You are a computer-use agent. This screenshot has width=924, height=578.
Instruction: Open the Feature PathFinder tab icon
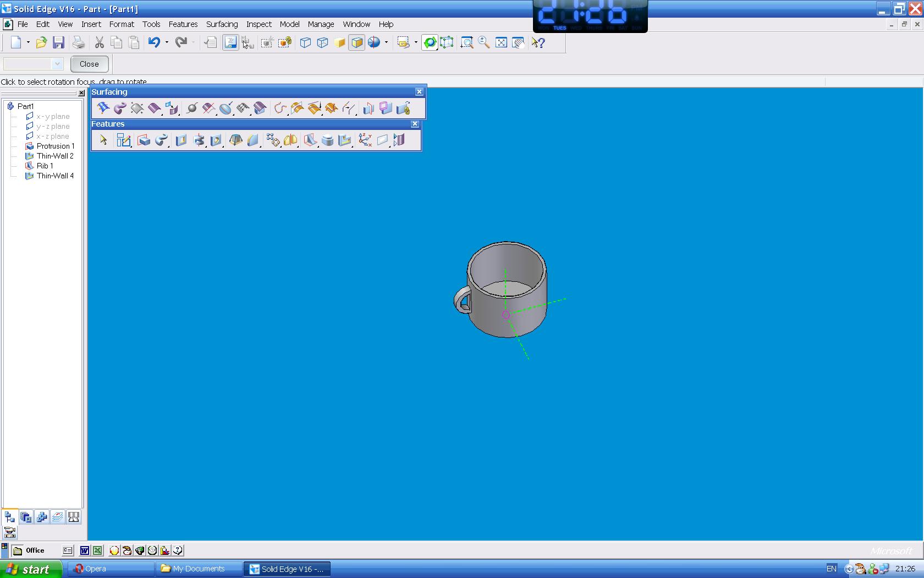[x=10, y=517]
